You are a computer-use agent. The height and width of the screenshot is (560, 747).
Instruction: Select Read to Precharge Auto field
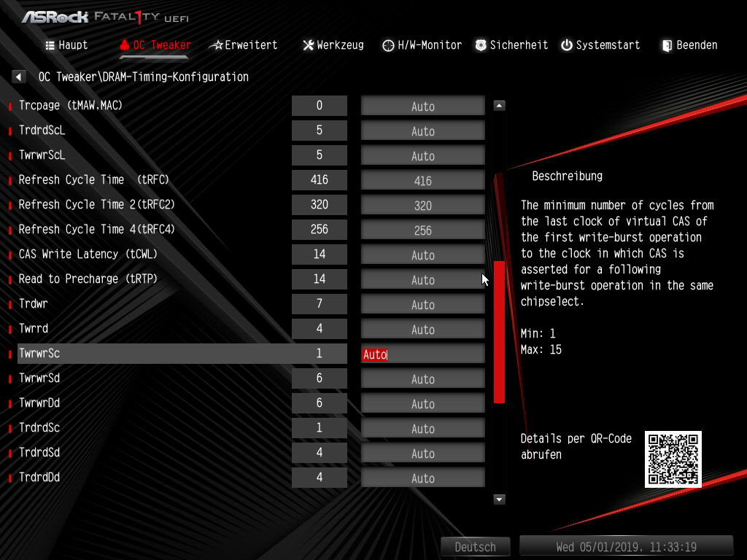pyautogui.click(x=422, y=279)
